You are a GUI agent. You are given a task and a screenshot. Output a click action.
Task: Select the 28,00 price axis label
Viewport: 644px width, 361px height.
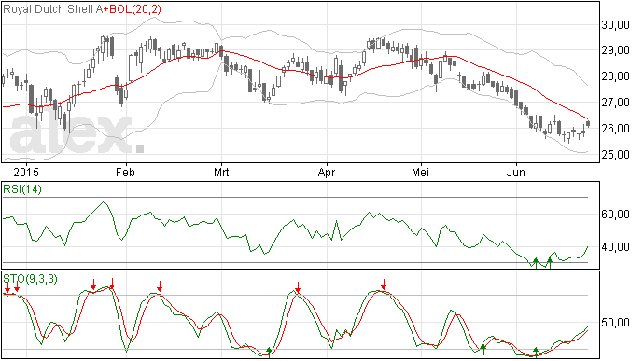pyautogui.click(x=615, y=76)
